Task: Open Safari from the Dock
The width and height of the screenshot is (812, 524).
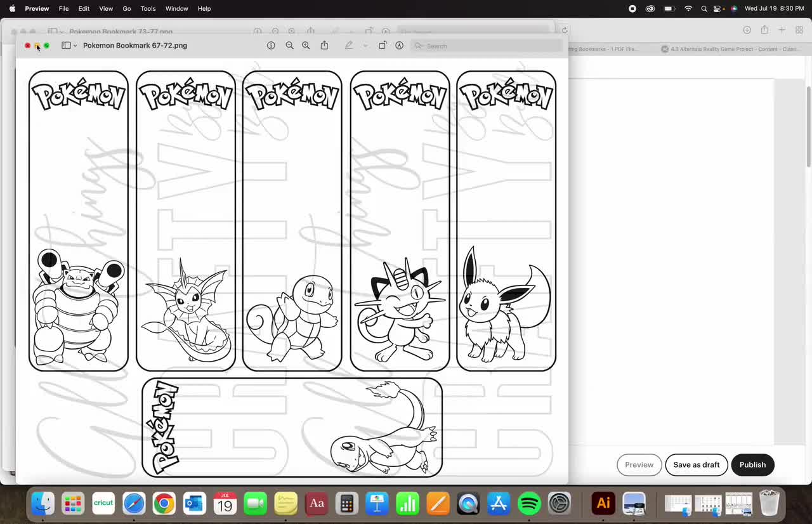Action: pos(134,503)
